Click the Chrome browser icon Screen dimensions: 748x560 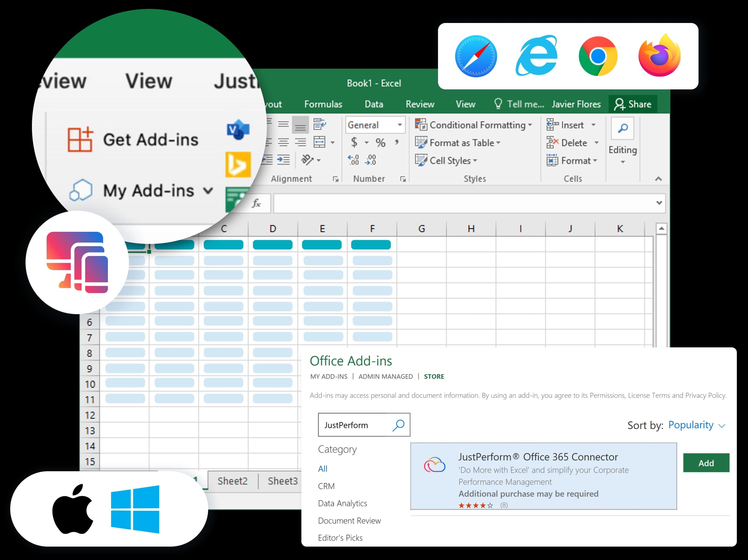point(598,56)
